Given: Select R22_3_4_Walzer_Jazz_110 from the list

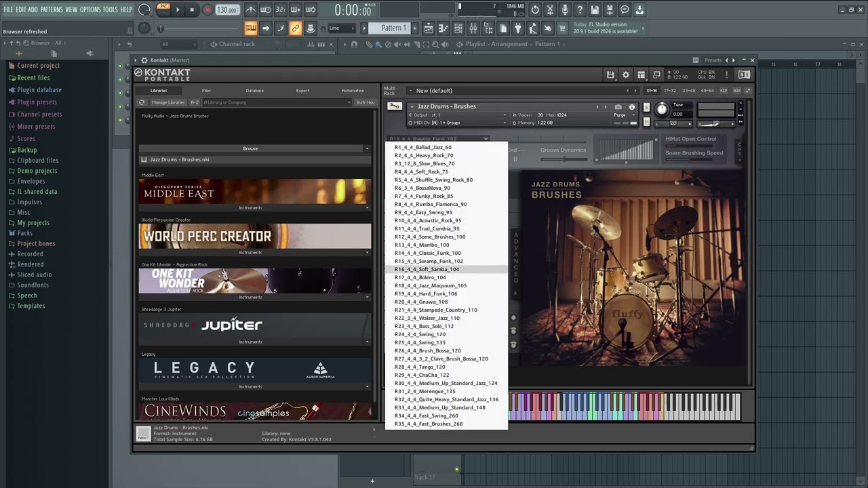Looking at the screenshot, I should (x=428, y=318).
